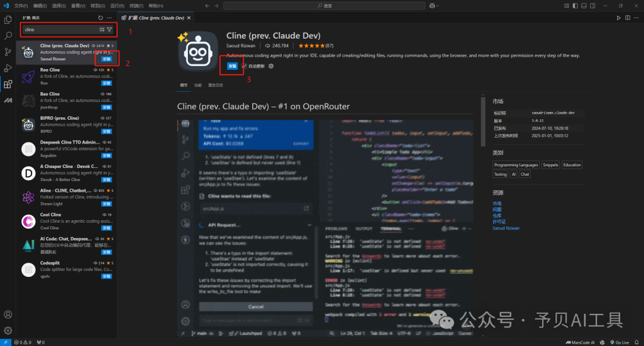Screen dimensions: 644x346
Task: Open Run and Debug view
Action: coord(8,68)
